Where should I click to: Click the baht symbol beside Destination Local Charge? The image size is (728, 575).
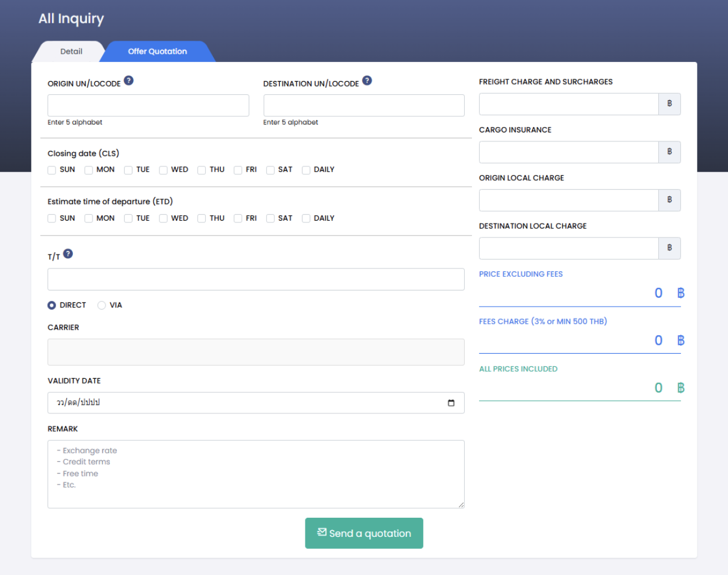pyautogui.click(x=670, y=248)
